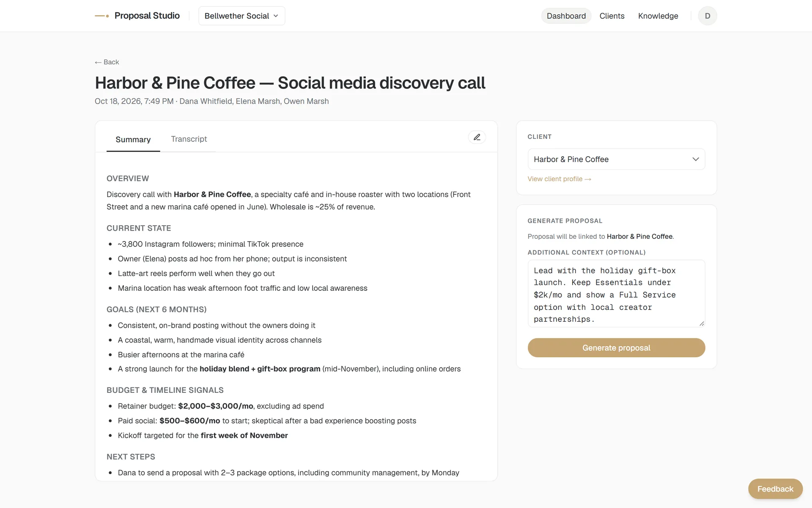Click the page title 'Harbor & Pine Coffee — Social media discovery call'
Screen dimensions: 812x508
[x=290, y=83]
